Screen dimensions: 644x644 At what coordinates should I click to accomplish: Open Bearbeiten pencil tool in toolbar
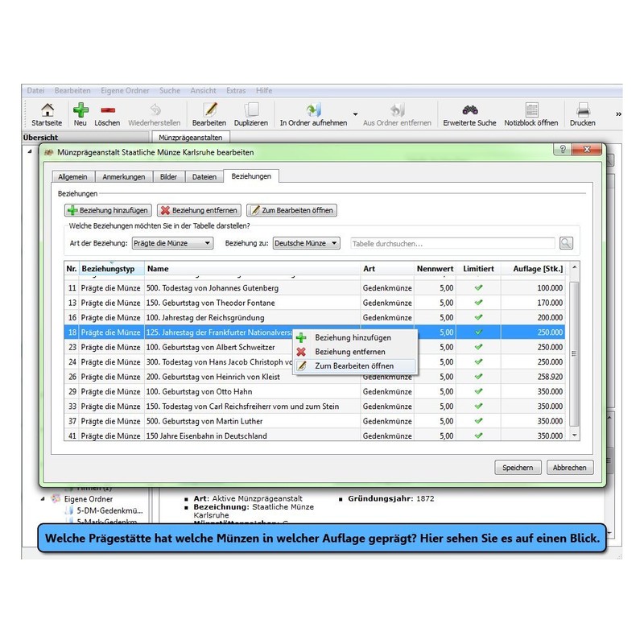coord(209,110)
